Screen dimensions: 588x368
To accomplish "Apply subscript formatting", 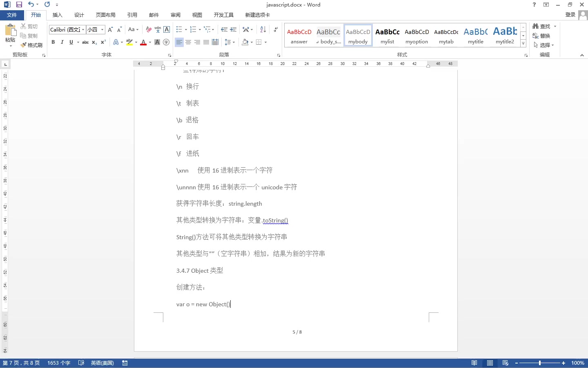I will (x=94, y=42).
